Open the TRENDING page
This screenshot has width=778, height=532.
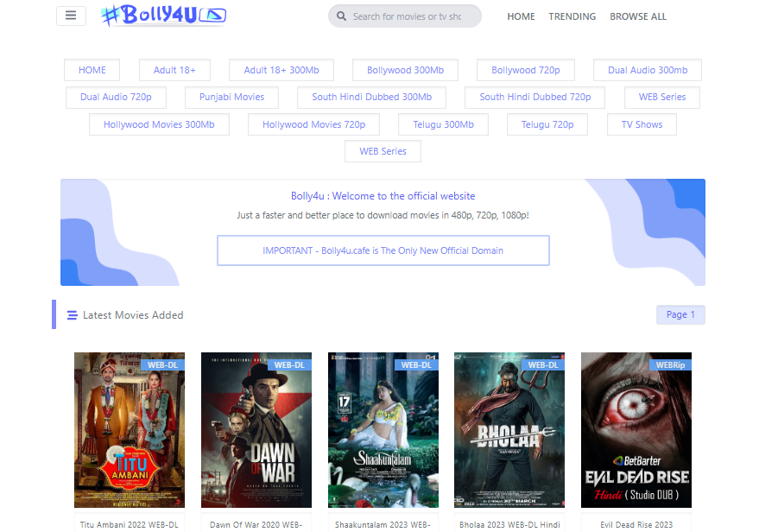pyautogui.click(x=572, y=16)
